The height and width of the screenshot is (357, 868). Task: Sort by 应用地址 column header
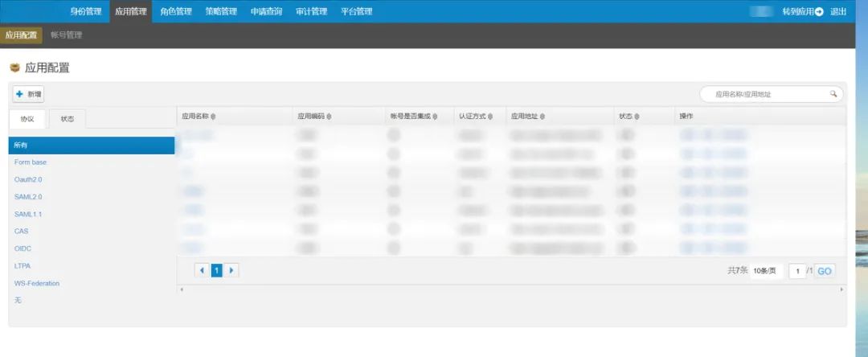click(527, 117)
